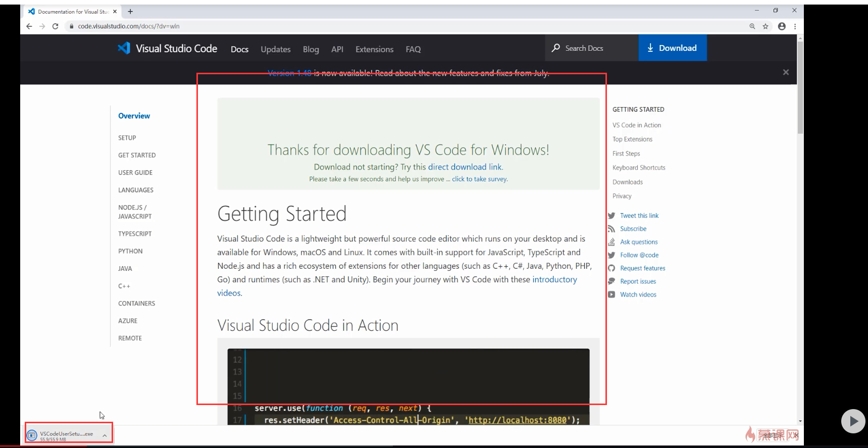Click GitHub icon beside Request features

coord(611,268)
